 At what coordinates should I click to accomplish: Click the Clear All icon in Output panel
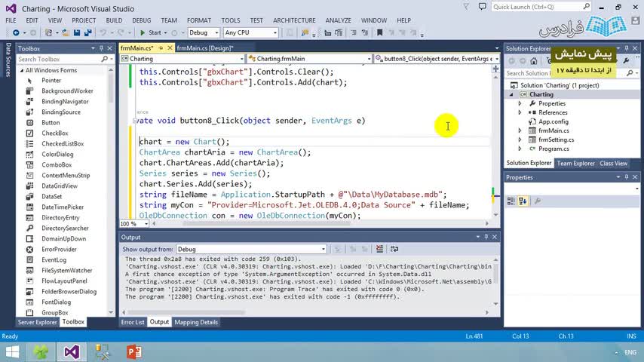tap(379, 249)
